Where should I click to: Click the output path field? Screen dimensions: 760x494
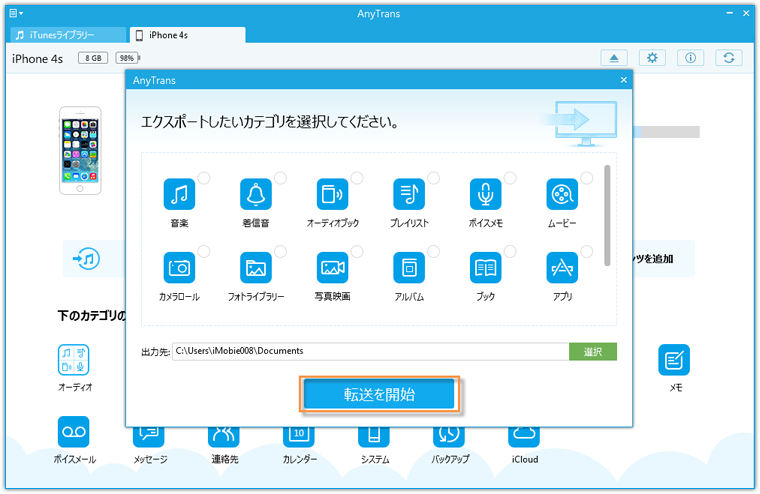370,351
